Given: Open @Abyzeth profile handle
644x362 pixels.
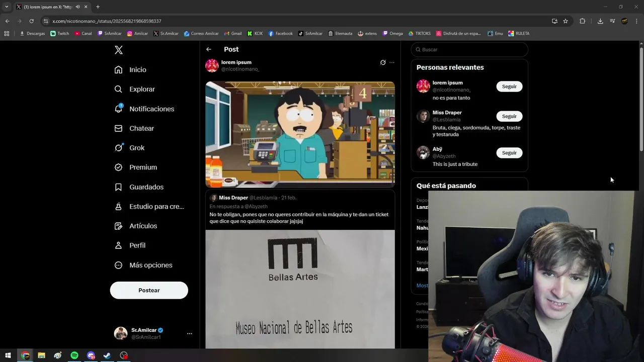Looking at the screenshot, I should 444,156.
